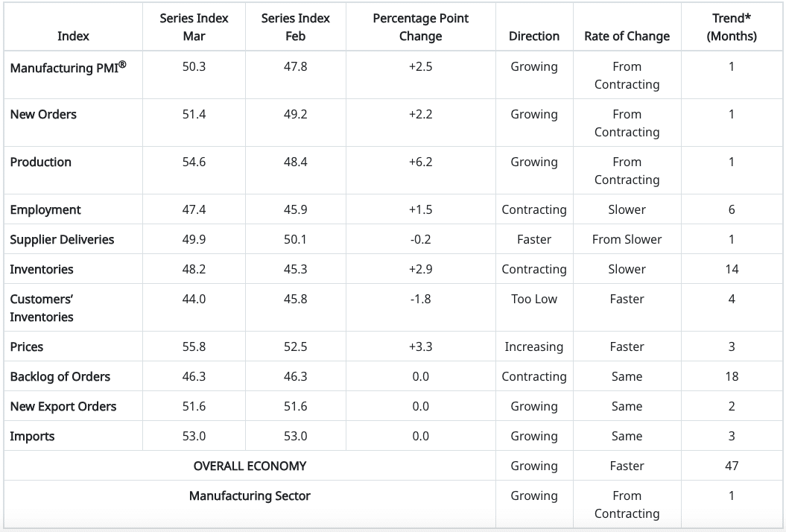Click the Production March value 54.6

point(194,162)
